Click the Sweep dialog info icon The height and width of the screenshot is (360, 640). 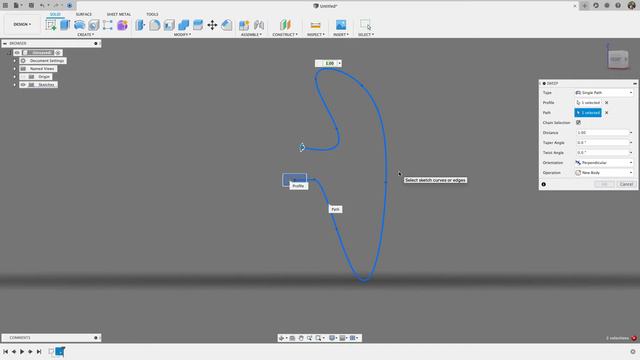pos(544,184)
